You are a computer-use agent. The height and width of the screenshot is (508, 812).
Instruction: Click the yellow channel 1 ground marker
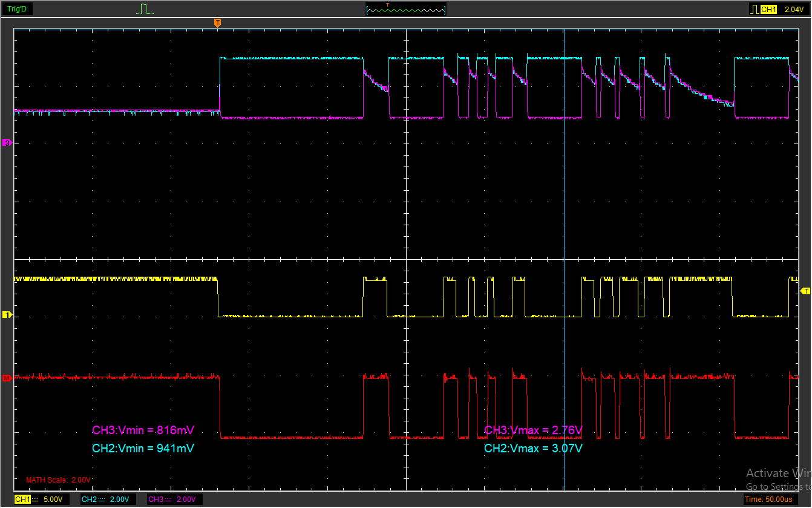pyautogui.click(x=7, y=315)
